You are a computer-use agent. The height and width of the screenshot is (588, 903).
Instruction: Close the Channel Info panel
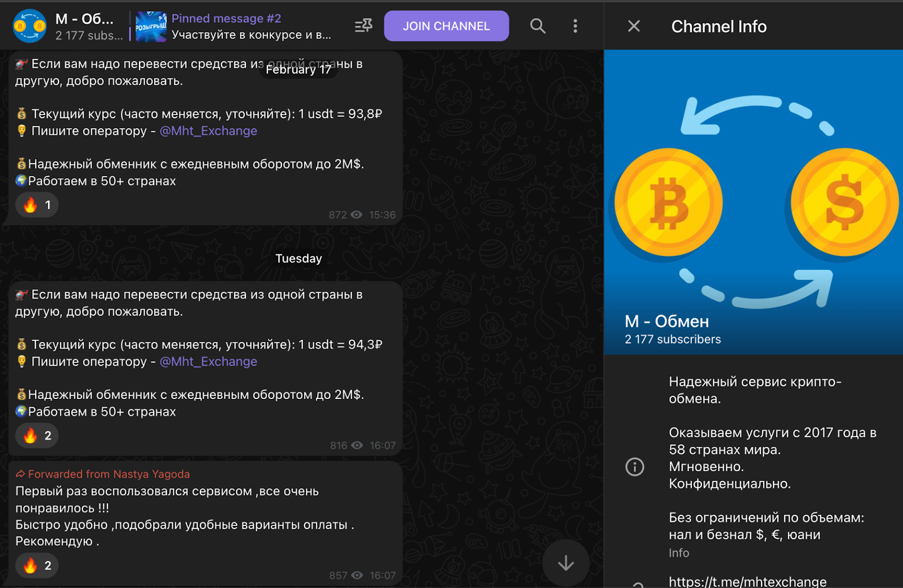pyautogui.click(x=634, y=26)
